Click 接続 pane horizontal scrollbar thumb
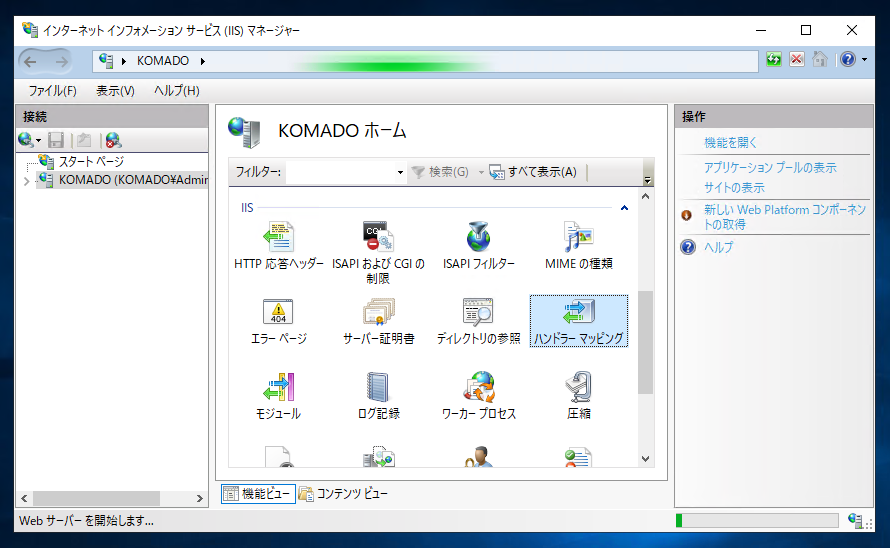 (96, 498)
